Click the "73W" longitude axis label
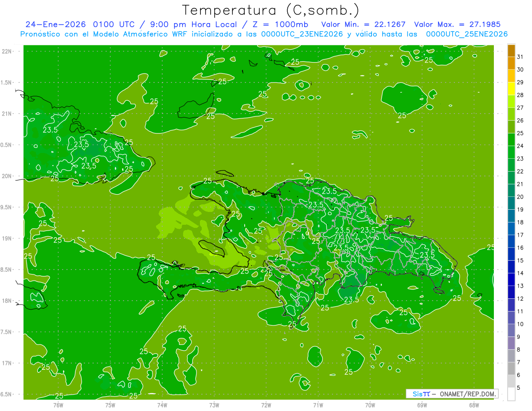The height and width of the screenshot is (411, 532). pos(214,405)
